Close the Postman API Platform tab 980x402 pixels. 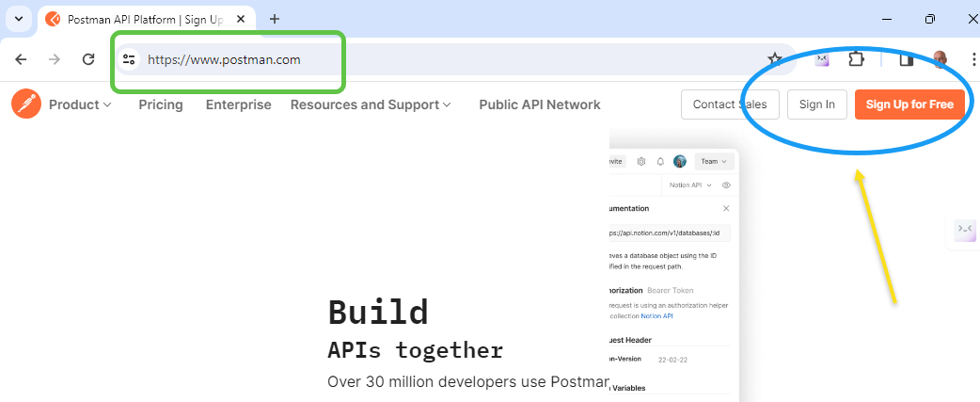(241, 20)
